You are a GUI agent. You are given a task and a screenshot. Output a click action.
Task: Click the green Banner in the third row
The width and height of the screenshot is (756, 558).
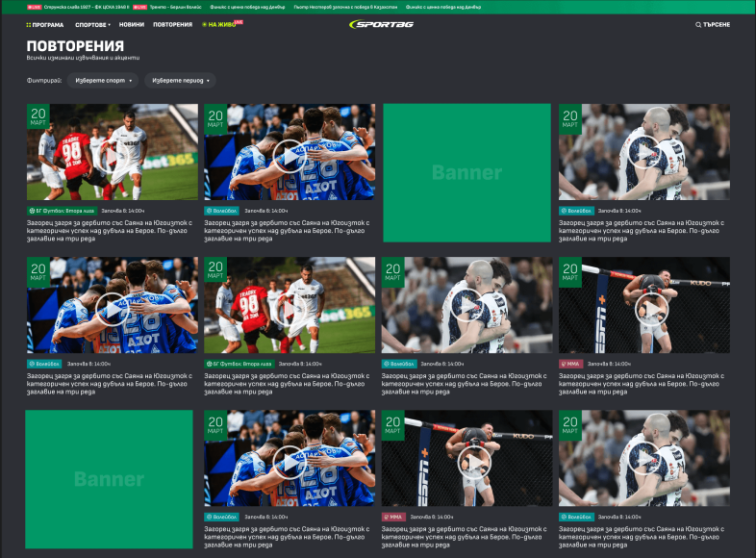[x=109, y=479]
